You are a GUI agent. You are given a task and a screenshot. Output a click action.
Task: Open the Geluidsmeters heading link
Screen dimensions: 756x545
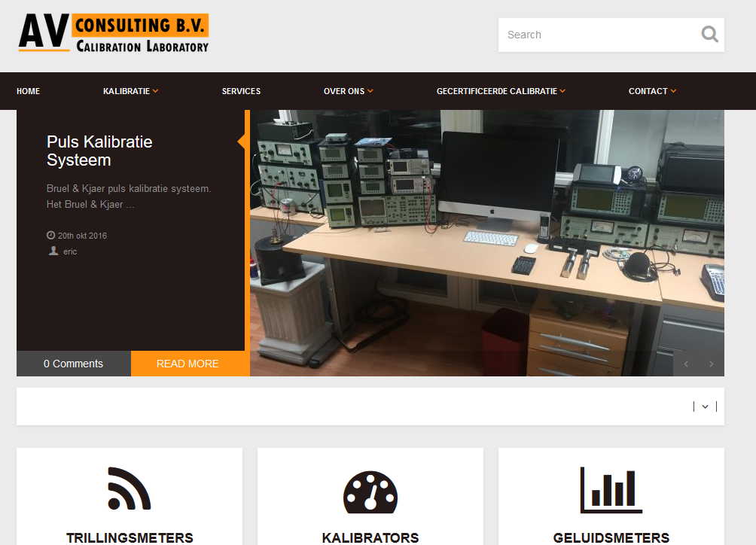coord(611,537)
